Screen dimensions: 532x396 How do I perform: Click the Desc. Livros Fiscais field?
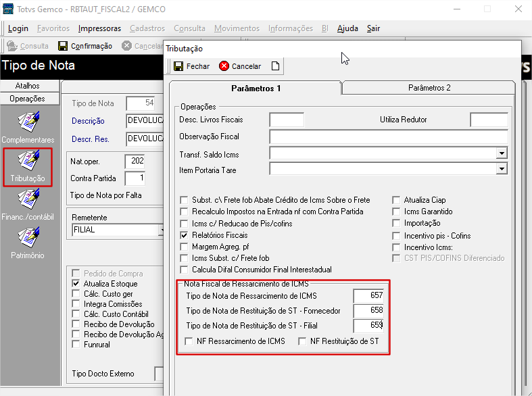287,120
